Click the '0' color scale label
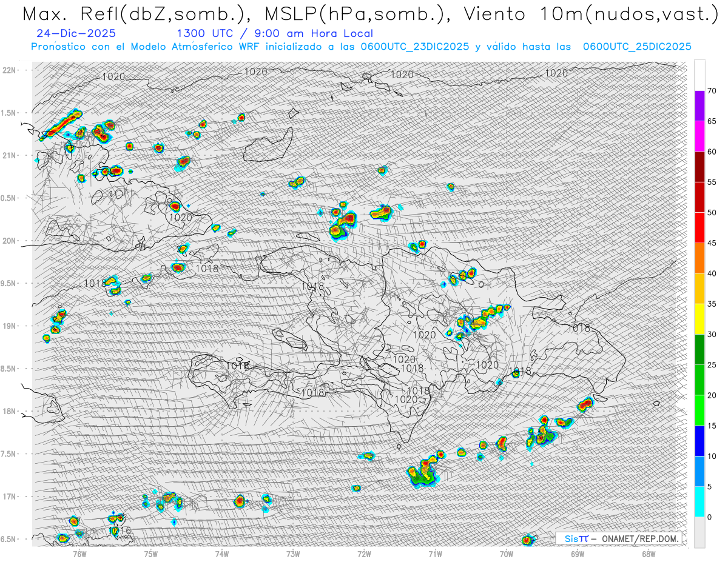728x562 pixels. click(x=709, y=517)
